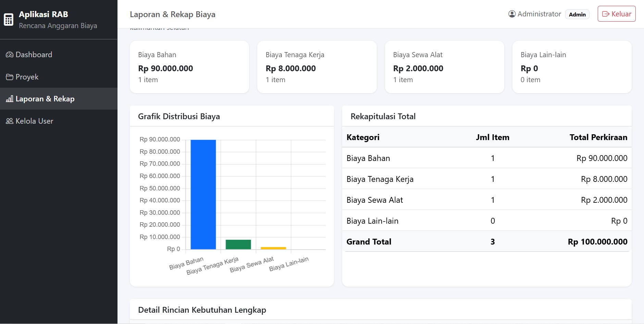This screenshot has width=644, height=324.
Task: Click the Biaya Tenaga Kerja table row label
Action: (380, 179)
